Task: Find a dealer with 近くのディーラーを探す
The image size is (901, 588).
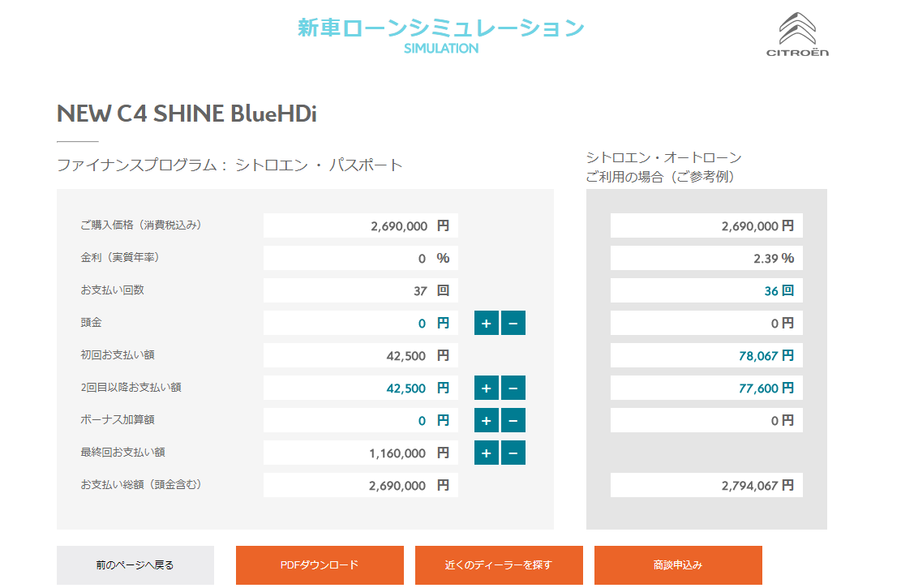Action: tap(499, 564)
